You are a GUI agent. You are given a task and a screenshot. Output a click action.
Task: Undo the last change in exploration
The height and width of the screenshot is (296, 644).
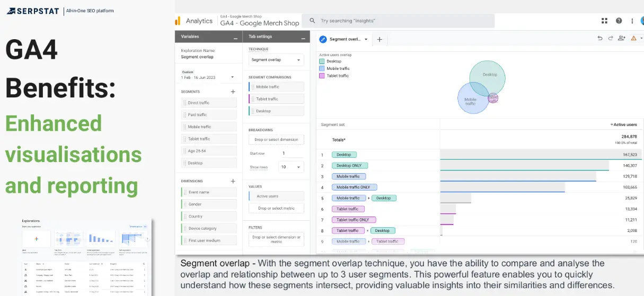(x=599, y=38)
